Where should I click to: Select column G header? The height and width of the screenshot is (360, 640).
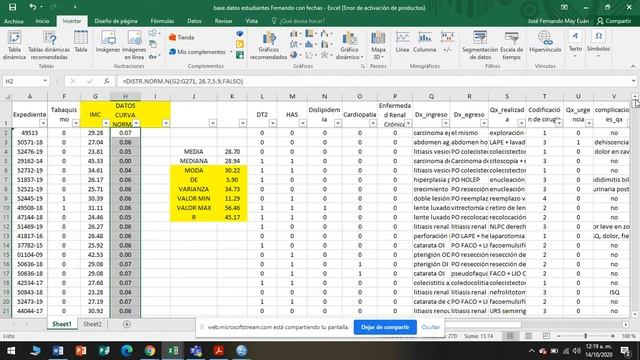click(x=95, y=96)
